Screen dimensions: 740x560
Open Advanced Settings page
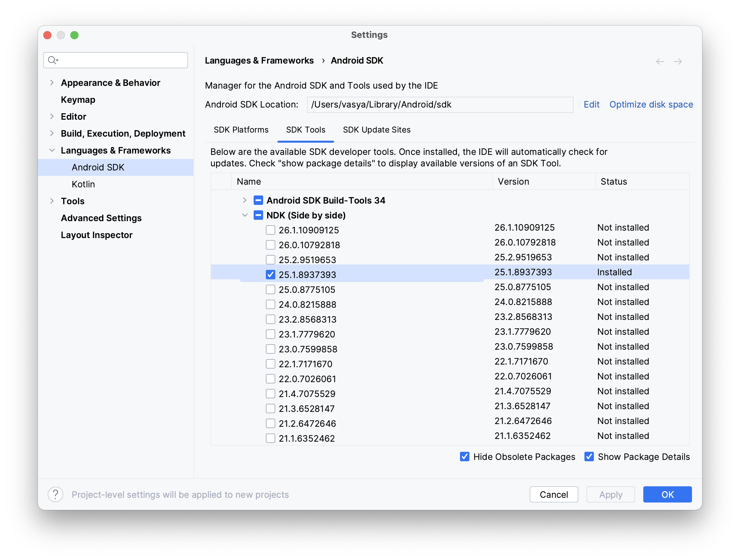point(101,218)
